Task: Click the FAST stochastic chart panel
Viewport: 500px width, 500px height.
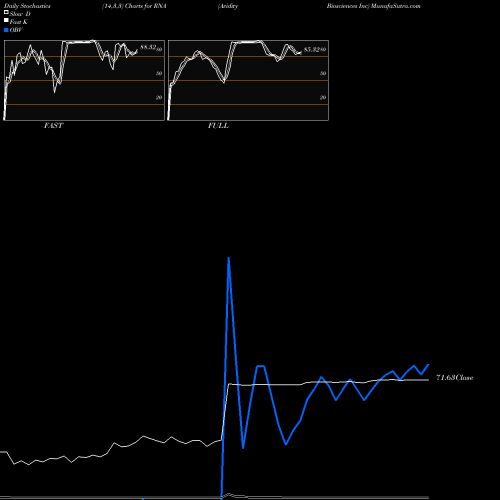Action: [84, 80]
